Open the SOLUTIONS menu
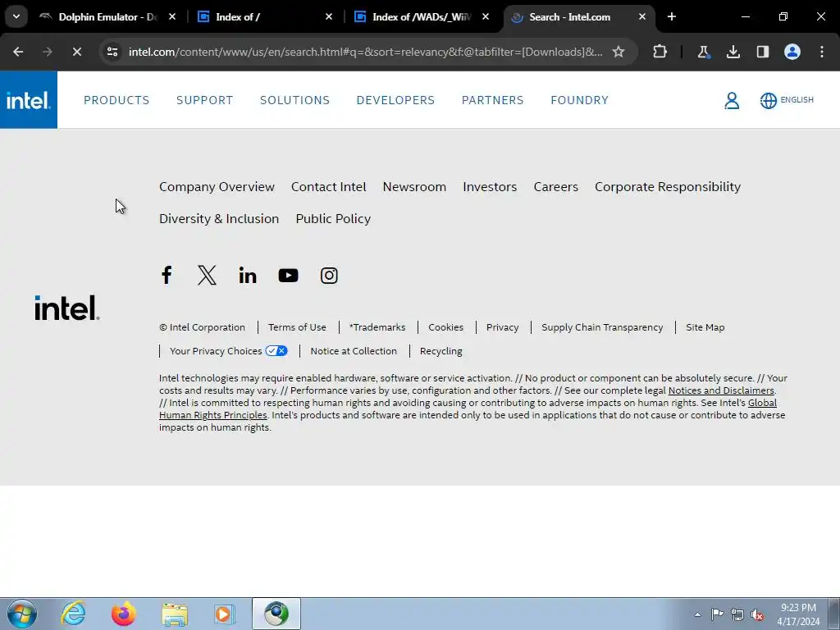 (294, 100)
